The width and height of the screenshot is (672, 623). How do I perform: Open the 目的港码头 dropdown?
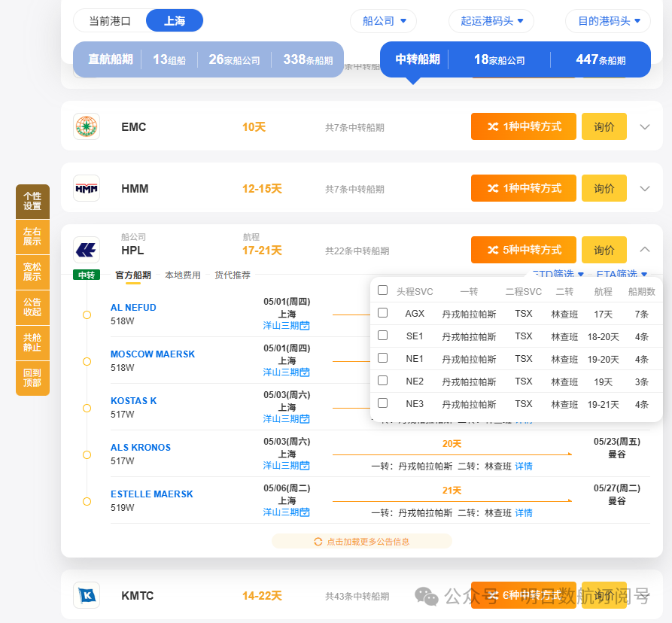click(608, 21)
